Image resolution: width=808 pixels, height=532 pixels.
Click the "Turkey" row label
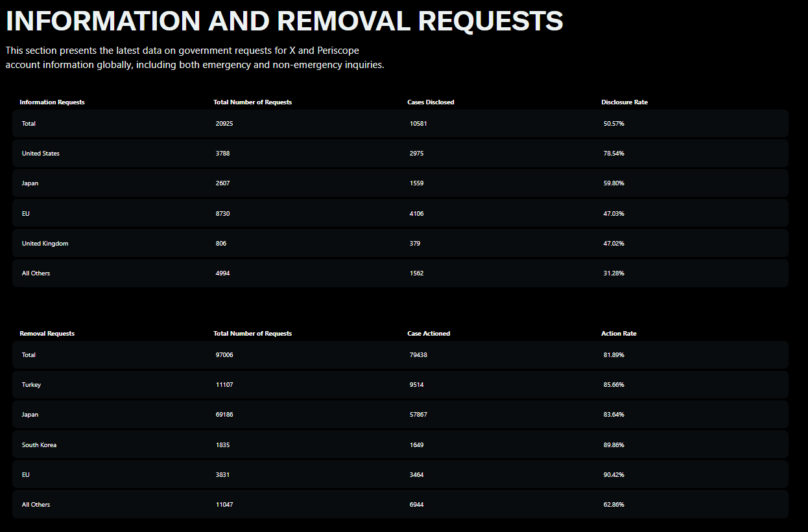(31, 385)
